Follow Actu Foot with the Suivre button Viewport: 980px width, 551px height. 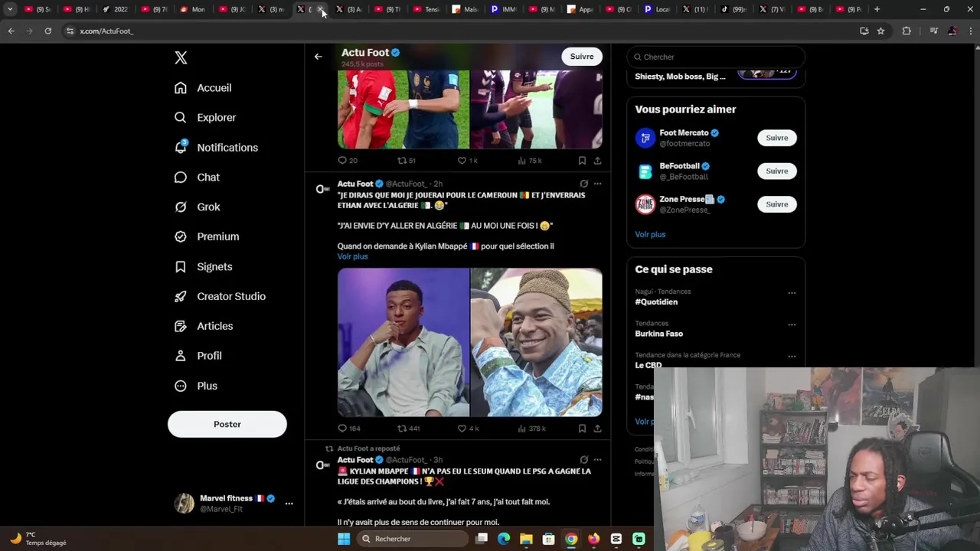pos(582,57)
